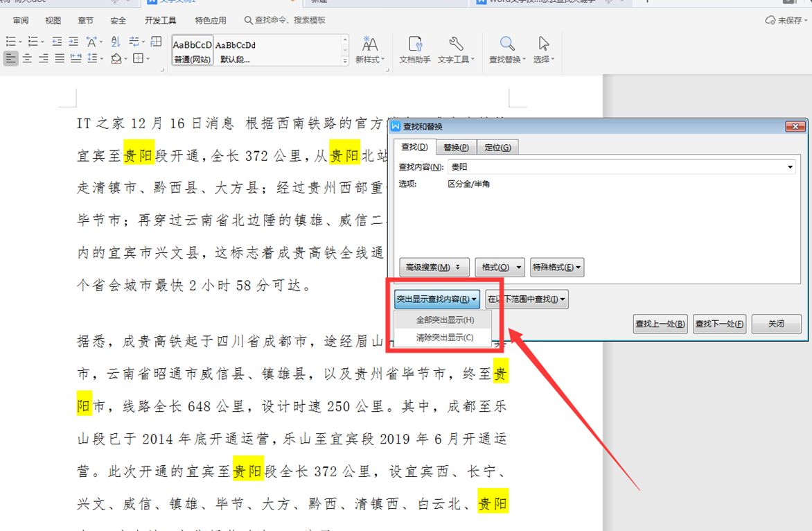Expand 高级搜索(M) options
Viewport: 812px width, 531px height.
(434, 268)
